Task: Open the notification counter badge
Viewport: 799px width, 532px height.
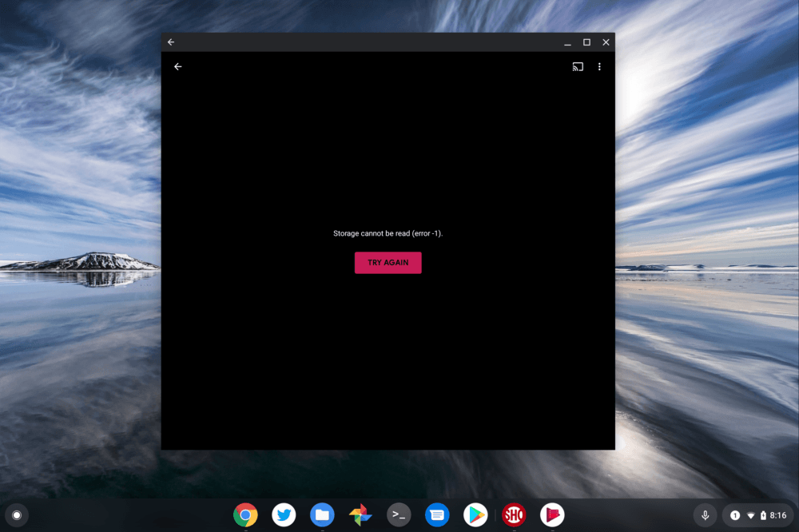Action: pos(735,515)
